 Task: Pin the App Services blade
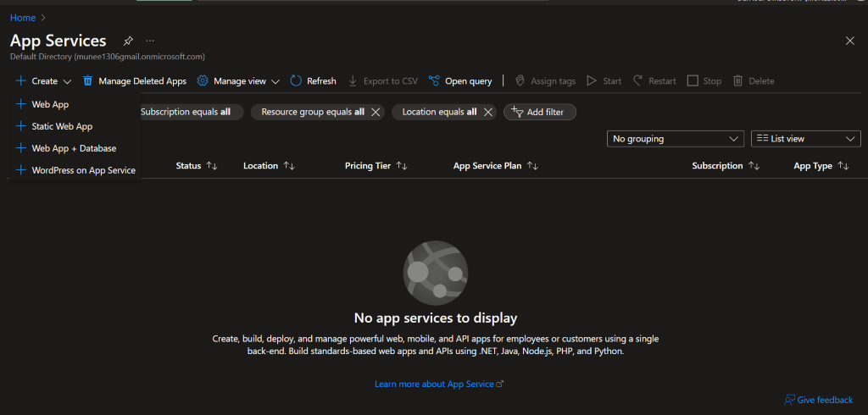(x=128, y=41)
